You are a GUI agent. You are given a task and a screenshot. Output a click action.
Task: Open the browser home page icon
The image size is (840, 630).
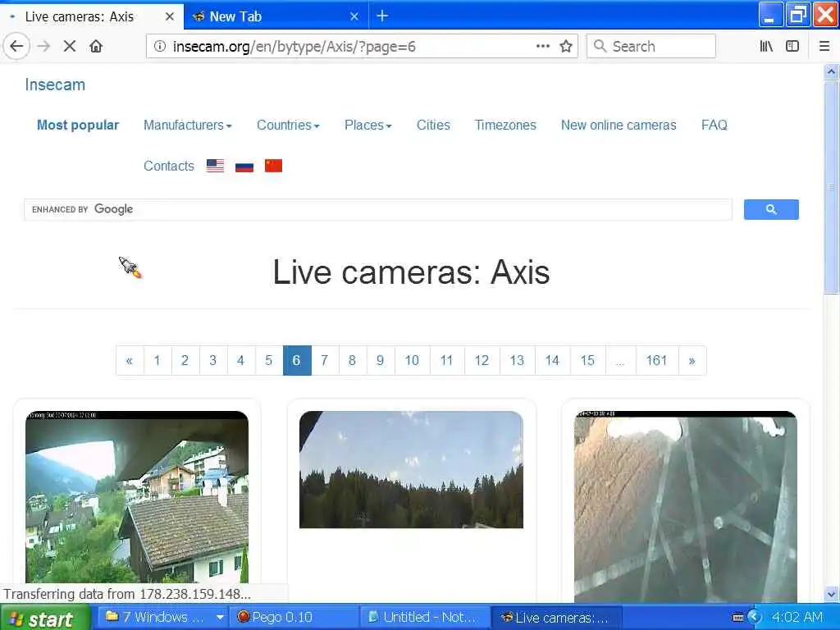(x=96, y=46)
